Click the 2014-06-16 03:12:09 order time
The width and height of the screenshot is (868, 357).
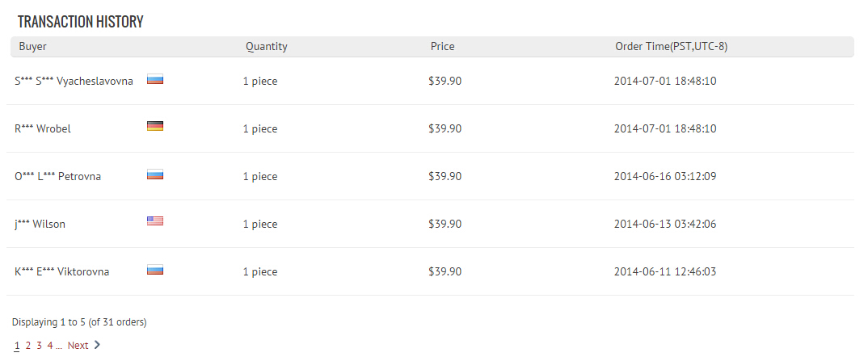[665, 176]
